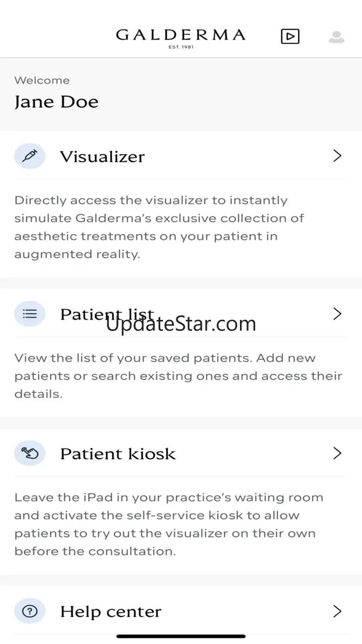Image resolution: width=362 pixels, height=644 pixels.
Task: Open Patient kiosk via its chevron arrow
Action: (x=337, y=453)
